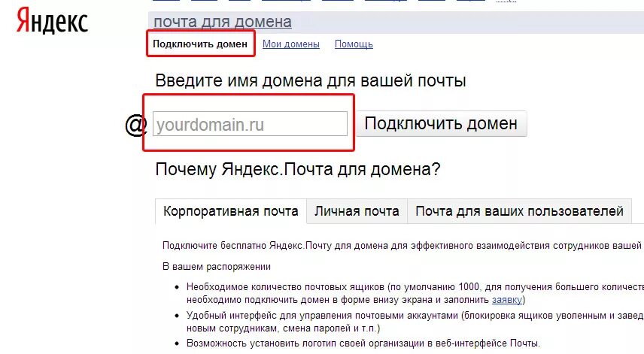Click the text 'В вашем распоряжении'
644x354 pixels.
click(x=217, y=267)
